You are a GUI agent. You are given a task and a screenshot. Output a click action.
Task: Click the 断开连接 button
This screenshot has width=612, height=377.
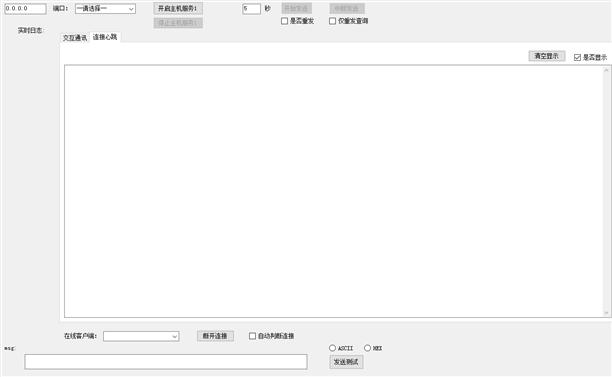(x=215, y=336)
